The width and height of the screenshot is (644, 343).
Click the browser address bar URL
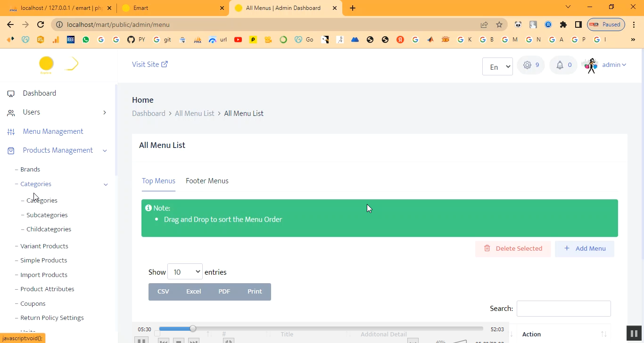click(x=118, y=24)
